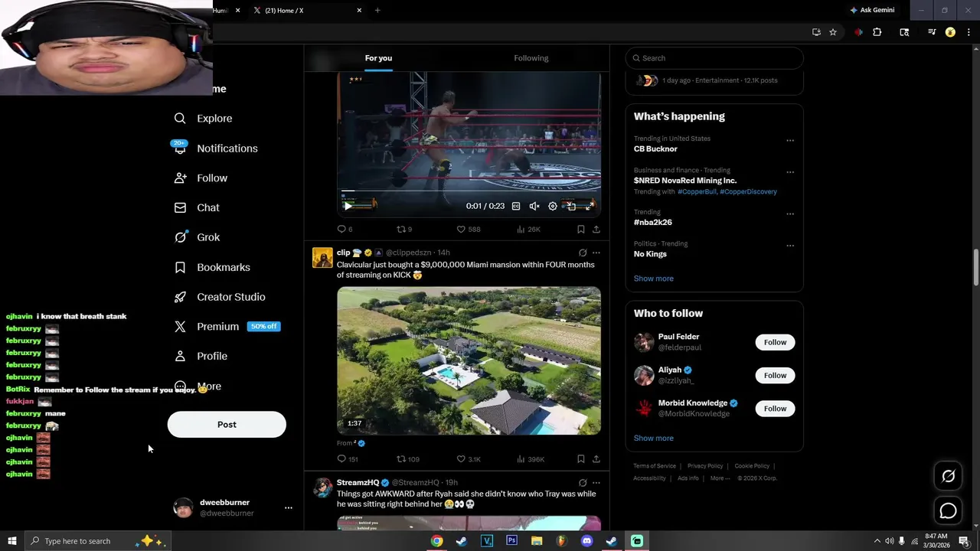Open Explore from the sidebar
This screenshot has height=551, width=980.
point(203,119)
